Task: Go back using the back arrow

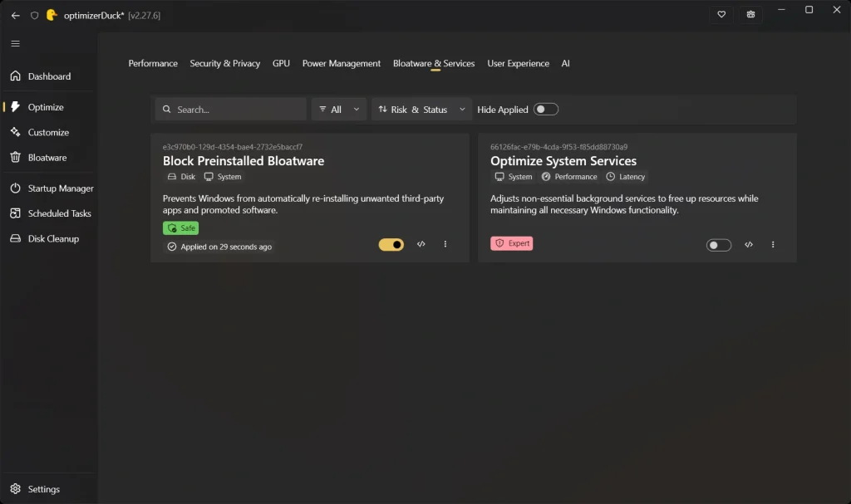Action: (x=15, y=15)
